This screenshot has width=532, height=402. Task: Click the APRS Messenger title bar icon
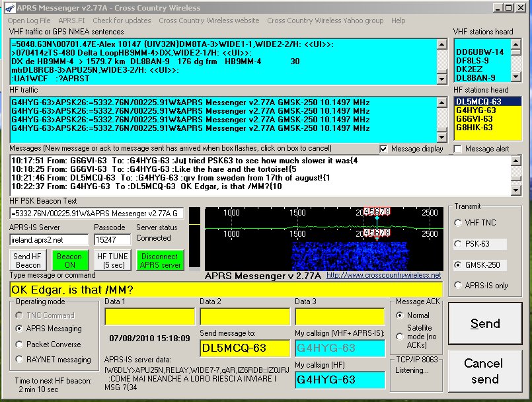click(10, 7)
